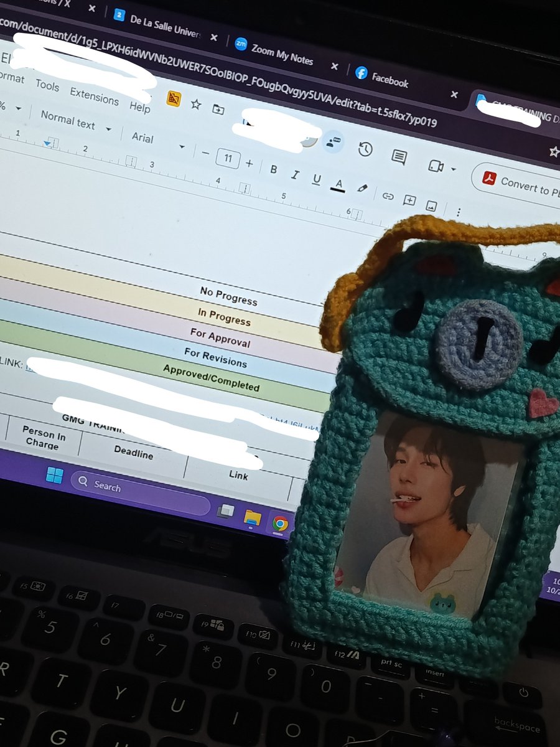560x747 pixels.
Task: Show all comments using the comment icon
Action: pos(399,157)
